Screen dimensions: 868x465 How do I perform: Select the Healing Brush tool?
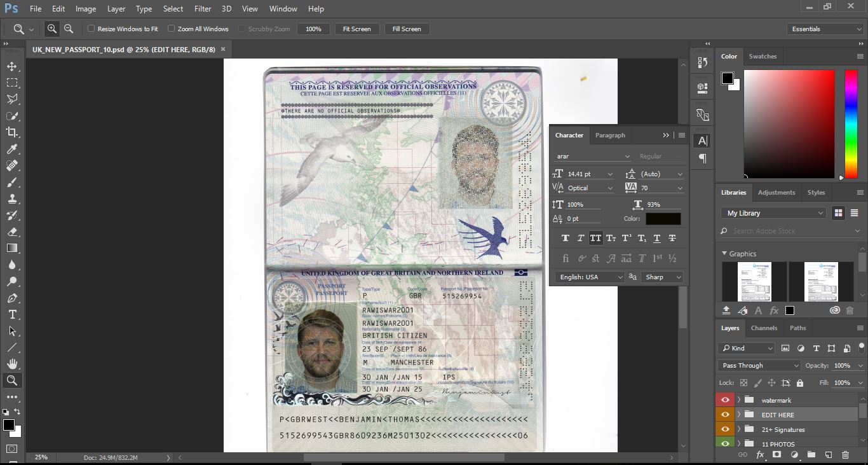[x=12, y=165]
